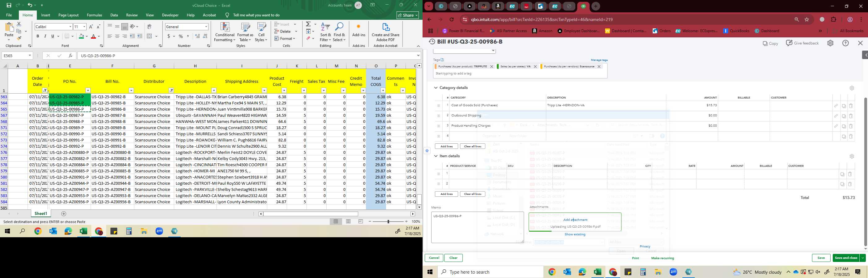Click tag input 'Start typing to add a tag'
Image resolution: width=868 pixels, height=278 pixels.
[x=520, y=74]
